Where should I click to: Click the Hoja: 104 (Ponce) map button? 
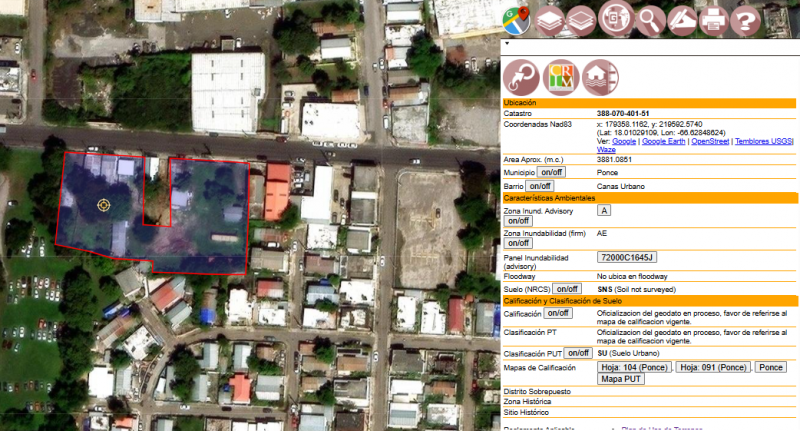(634, 367)
